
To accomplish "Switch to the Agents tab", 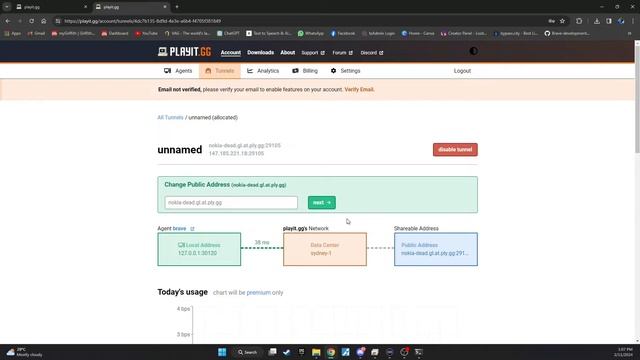I will point(178,71).
